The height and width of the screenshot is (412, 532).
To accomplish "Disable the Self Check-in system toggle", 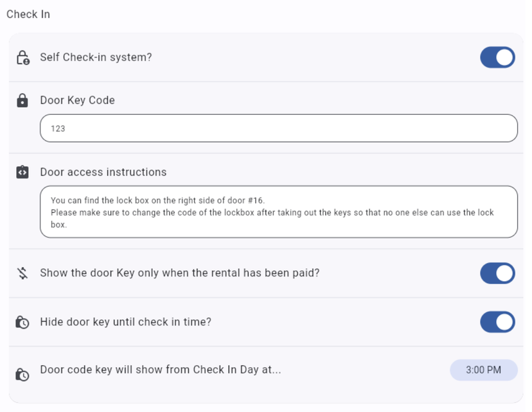I will coord(497,57).
